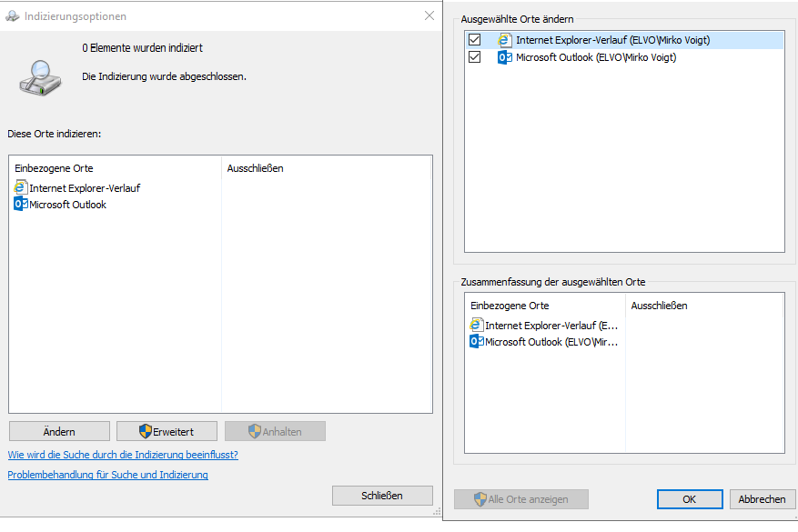
Task: Click the drive with magnifier indexing icon
Action: click(x=40, y=78)
